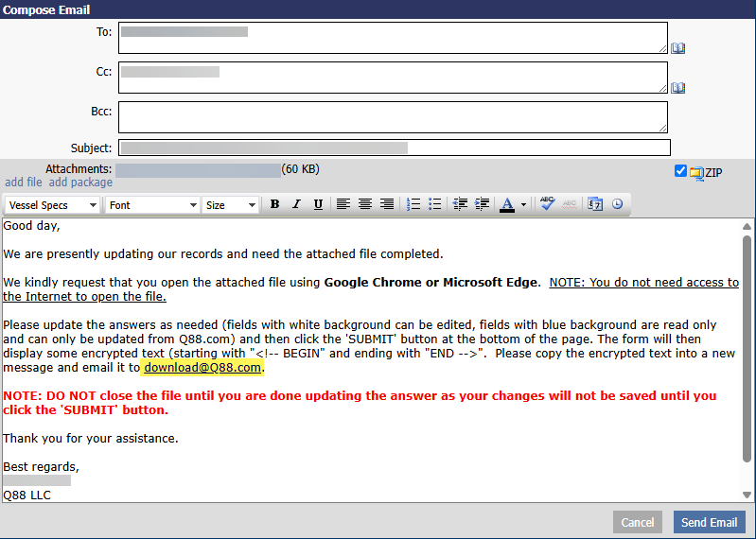Run spell check with ABC checkmark
The width and height of the screenshot is (756, 539).
tap(547, 203)
